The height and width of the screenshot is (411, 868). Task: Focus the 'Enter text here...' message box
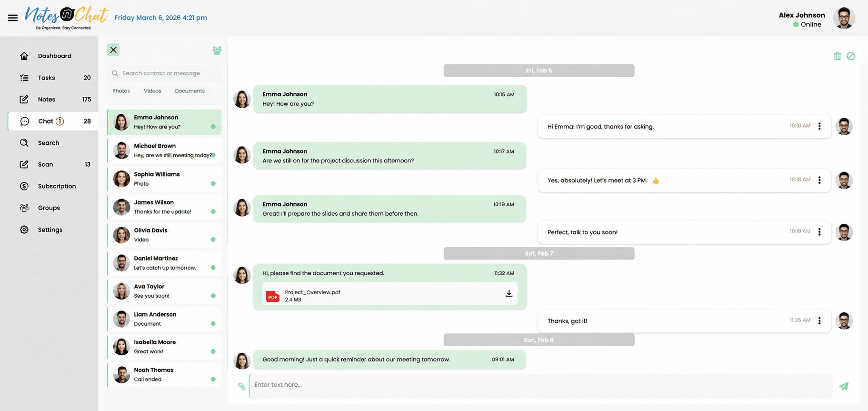(x=541, y=385)
